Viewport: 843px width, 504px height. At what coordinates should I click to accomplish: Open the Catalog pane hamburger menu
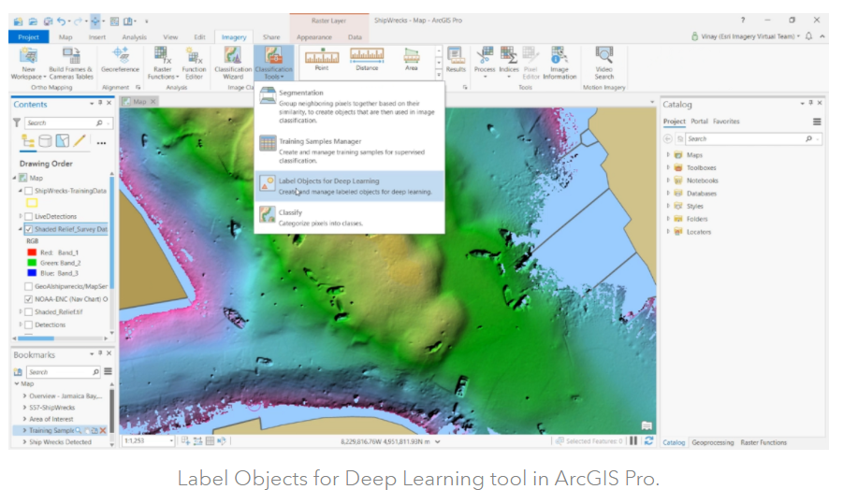[x=817, y=122]
